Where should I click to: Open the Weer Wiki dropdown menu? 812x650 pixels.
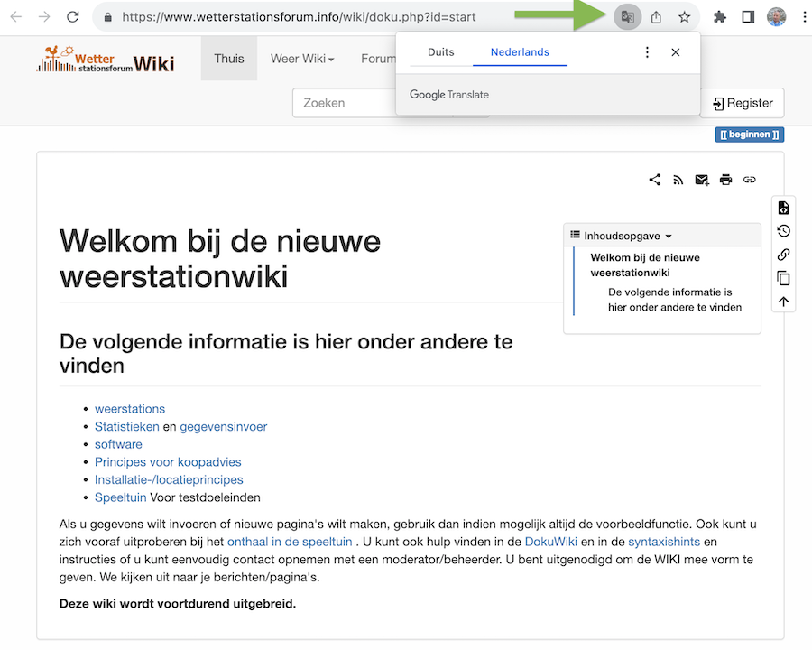302,58
